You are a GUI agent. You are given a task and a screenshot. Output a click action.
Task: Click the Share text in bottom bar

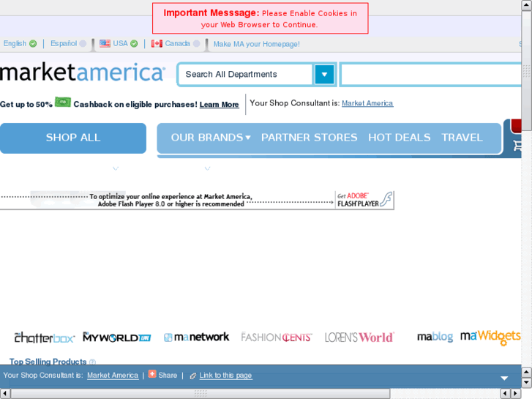click(x=168, y=376)
